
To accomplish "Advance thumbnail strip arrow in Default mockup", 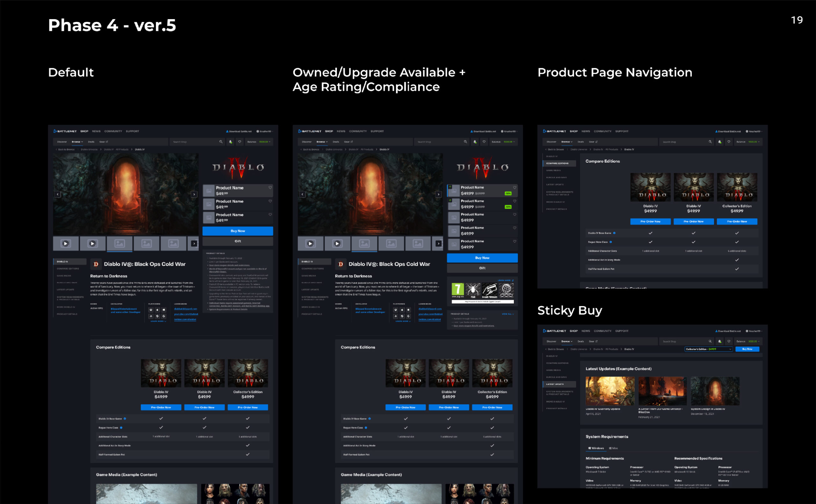I will 194,244.
